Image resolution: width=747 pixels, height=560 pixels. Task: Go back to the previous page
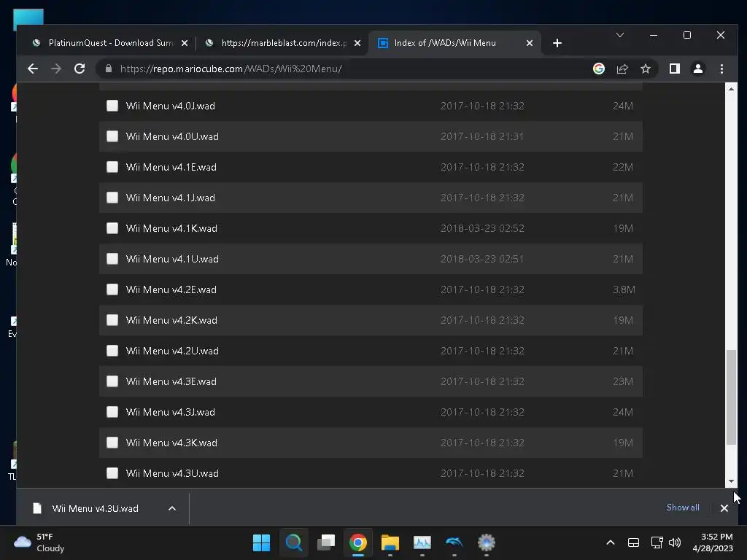pos(32,69)
